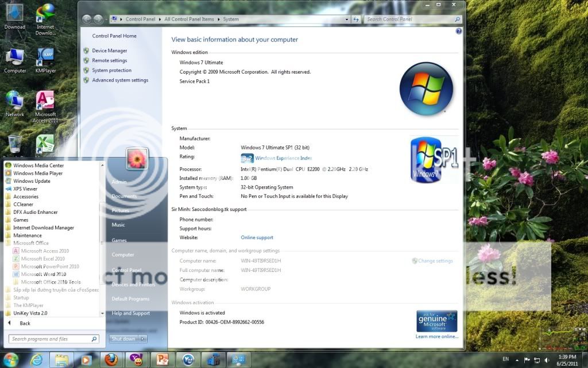
Task: Click the network tray icon
Action: tap(537, 360)
